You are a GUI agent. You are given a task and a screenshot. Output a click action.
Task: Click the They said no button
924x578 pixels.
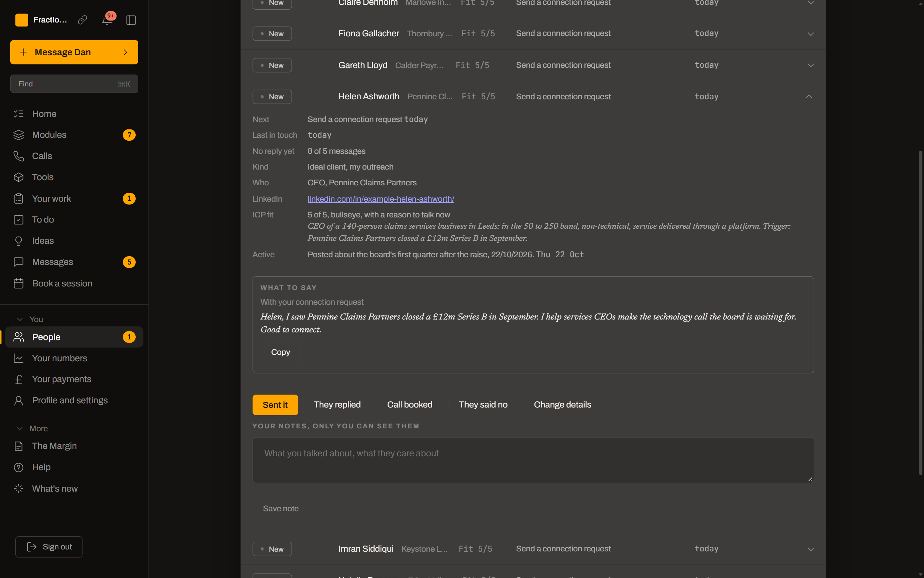click(483, 405)
